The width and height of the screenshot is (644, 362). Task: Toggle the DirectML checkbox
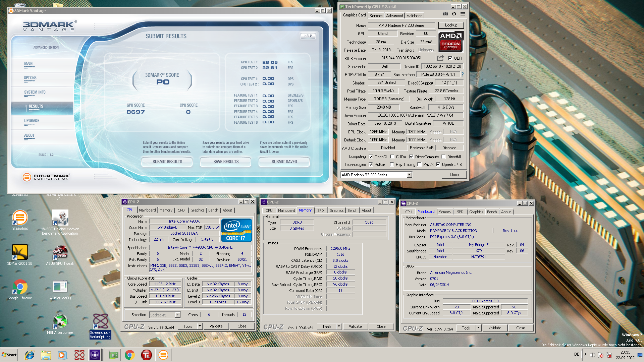point(443,157)
